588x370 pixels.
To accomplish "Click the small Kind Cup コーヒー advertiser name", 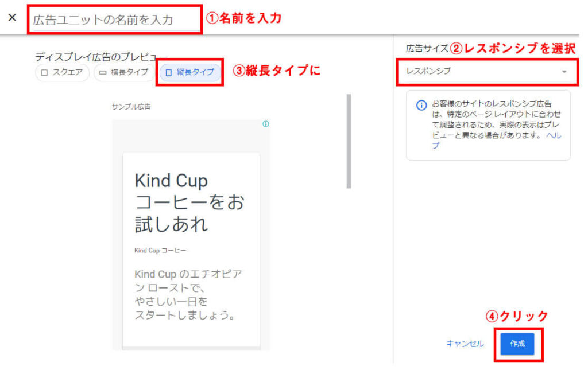I will [160, 251].
